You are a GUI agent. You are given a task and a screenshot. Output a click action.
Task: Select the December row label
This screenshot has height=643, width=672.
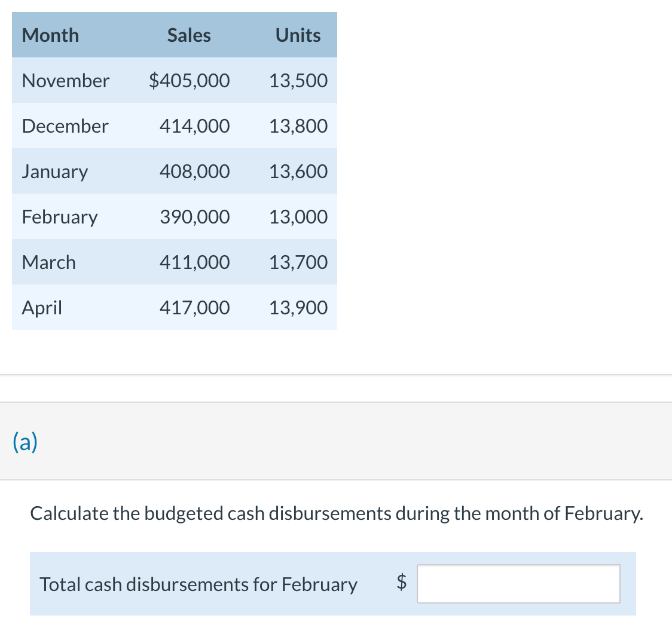[x=65, y=126]
